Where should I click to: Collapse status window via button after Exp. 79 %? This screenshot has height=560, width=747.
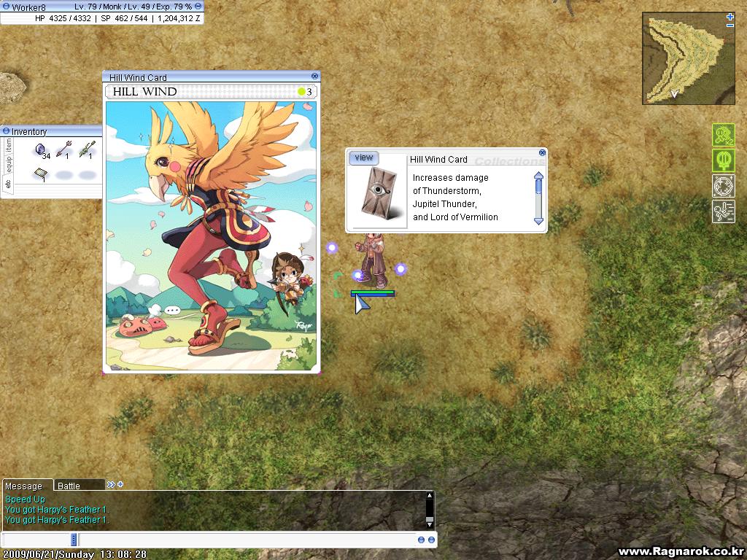[x=198, y=7]
